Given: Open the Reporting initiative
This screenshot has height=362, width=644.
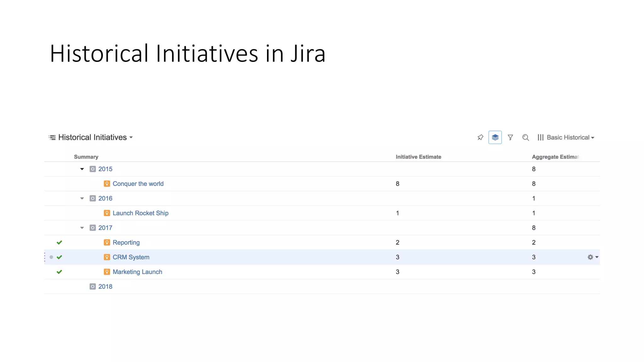Looking at the screenshot, I should click(x=126, y=243).
